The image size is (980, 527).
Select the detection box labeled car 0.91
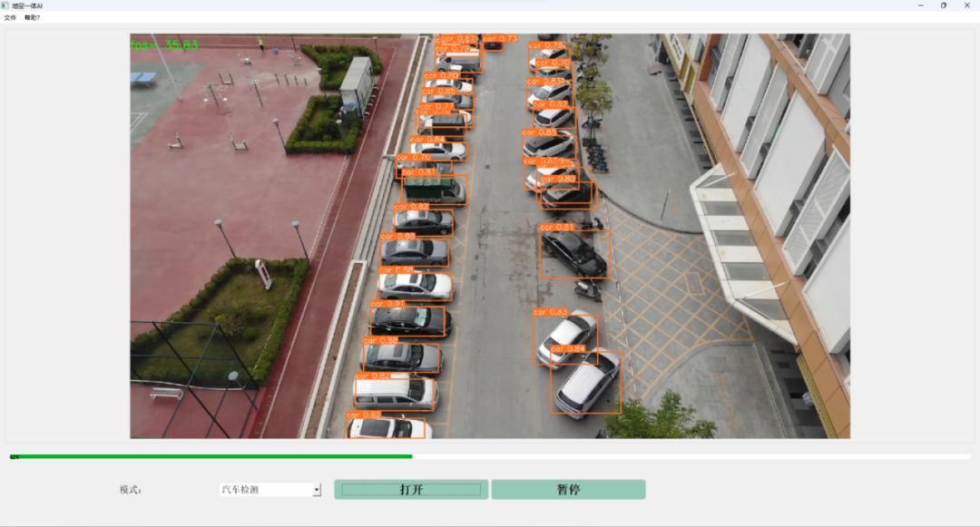(408, 320)
